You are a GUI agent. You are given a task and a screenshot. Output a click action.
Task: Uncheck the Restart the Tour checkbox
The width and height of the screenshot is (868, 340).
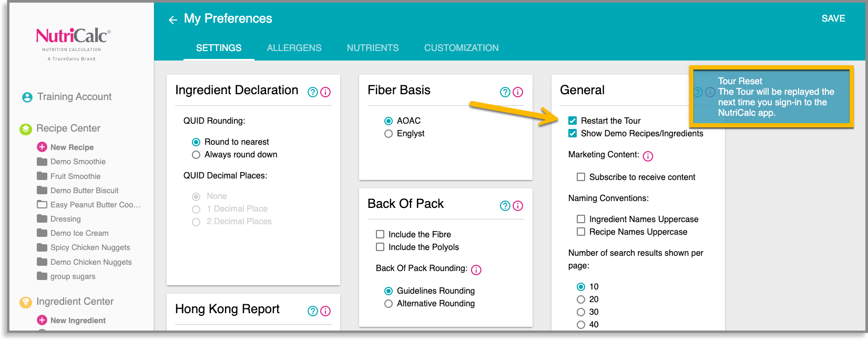[573, 121]
